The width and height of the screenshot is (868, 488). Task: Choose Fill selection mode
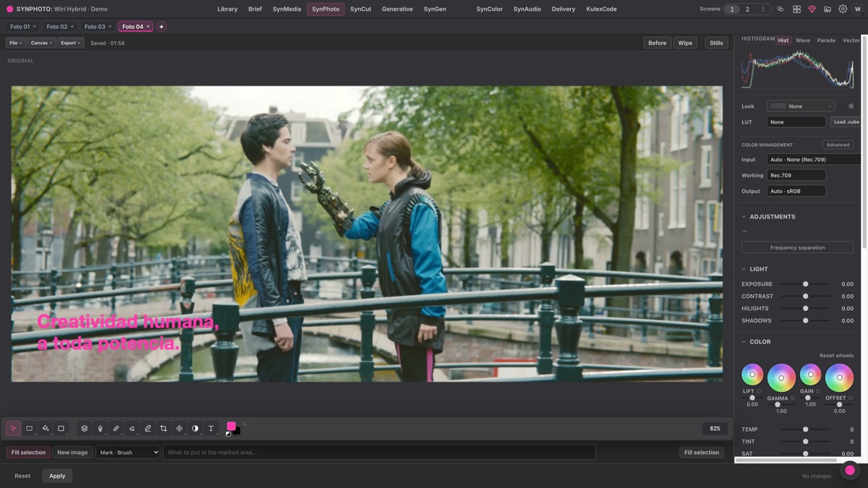pos(28,453)
